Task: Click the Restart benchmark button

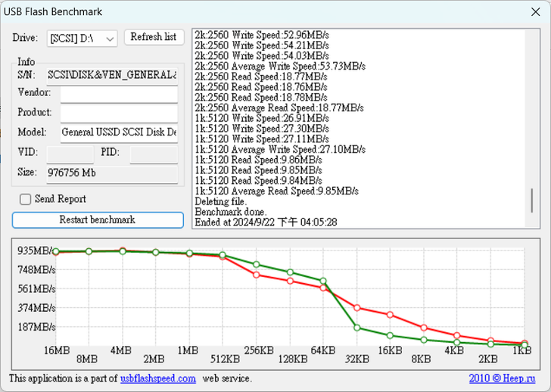Action: pyautogui.click(x=98, y=219)
